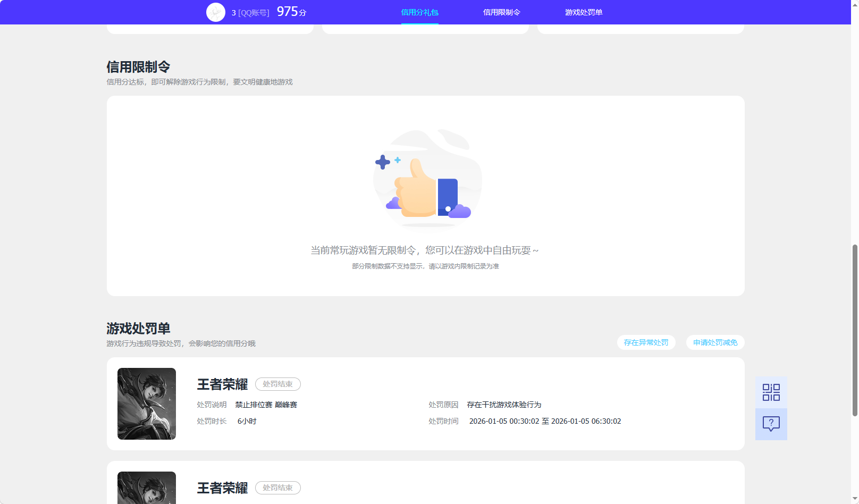The image size is (859, 504).
Task: Click the 王者荣耀 thumbnail in first penalty card
Action: [146, 404]
